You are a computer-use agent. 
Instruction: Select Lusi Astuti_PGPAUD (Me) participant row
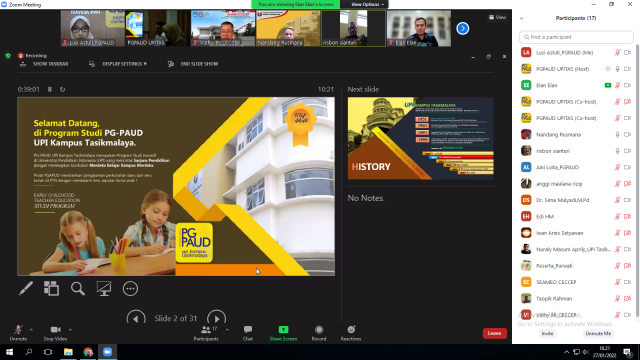(x=576, y=53)
